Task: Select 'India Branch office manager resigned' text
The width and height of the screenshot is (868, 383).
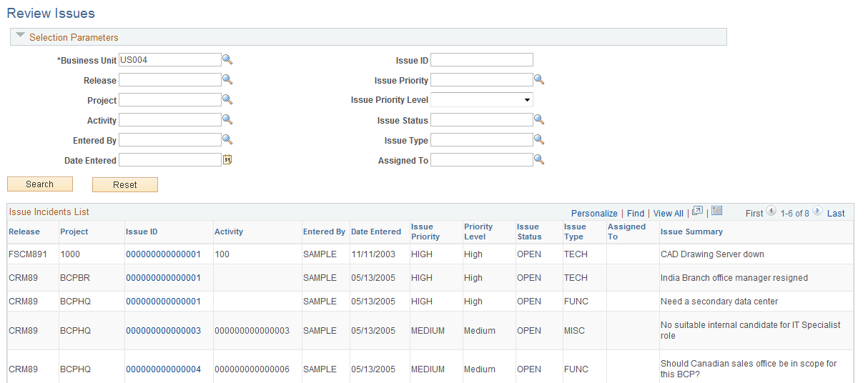Action: click(734, 278)
